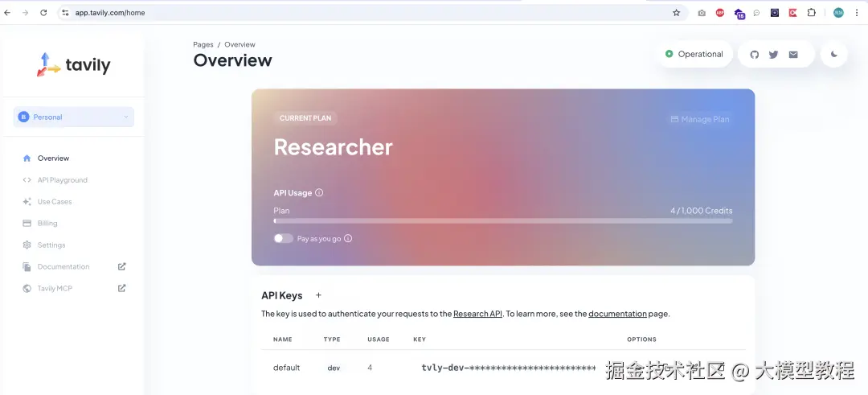Click the browser profile avatar
The width and height of the screenshot is (868, 395).
pos(838,13)
